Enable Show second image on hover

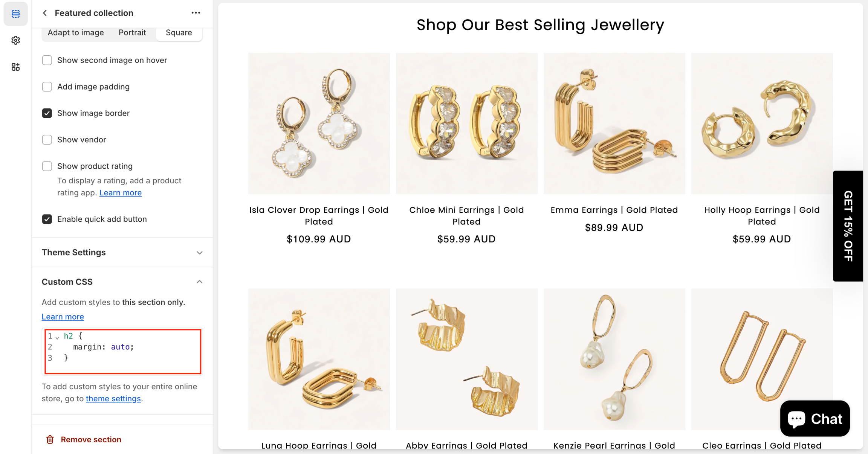pos(47,60)
